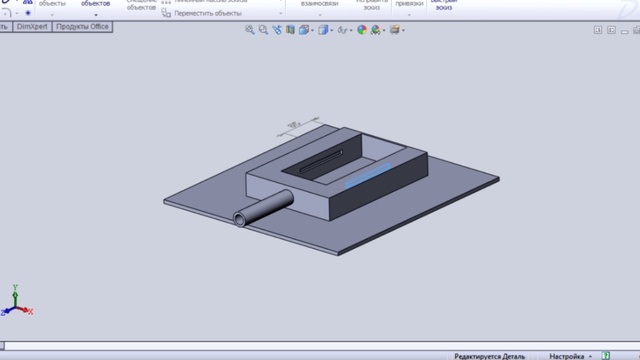The height and width of the screenshot is (360, 640).
Task: Click the Apply Scene icon
Action: pos(375,30)
